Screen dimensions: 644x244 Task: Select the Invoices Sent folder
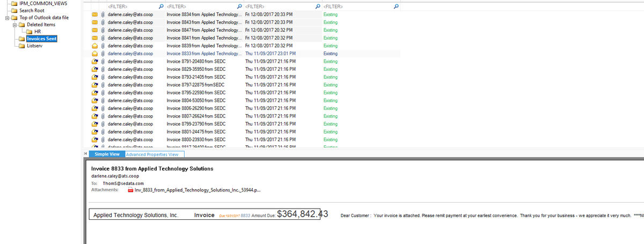point(42,39)
